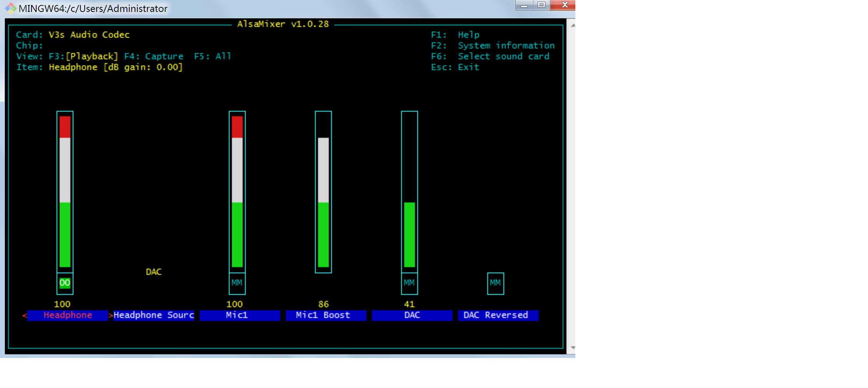The height and width of the screenshot is (388, 868).
Task: Toggle the Mic1 MM mute box
Action: (237, 283)
